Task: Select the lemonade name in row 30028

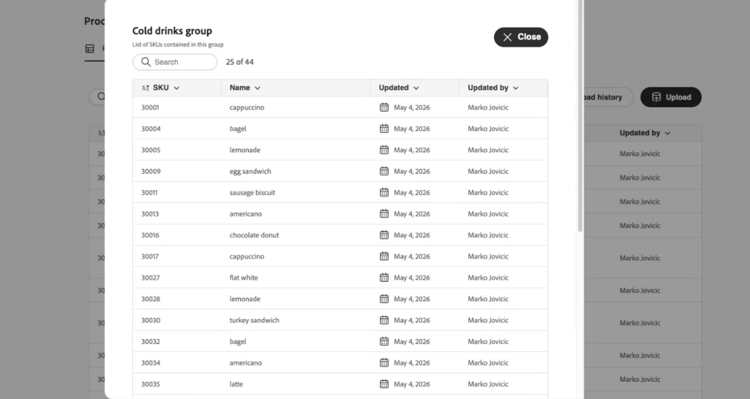Action: 245,299
